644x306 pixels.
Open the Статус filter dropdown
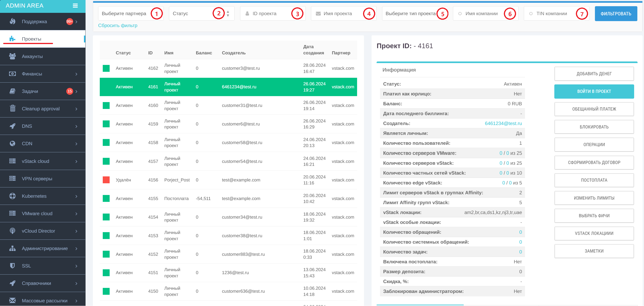(x=202, y=14)
